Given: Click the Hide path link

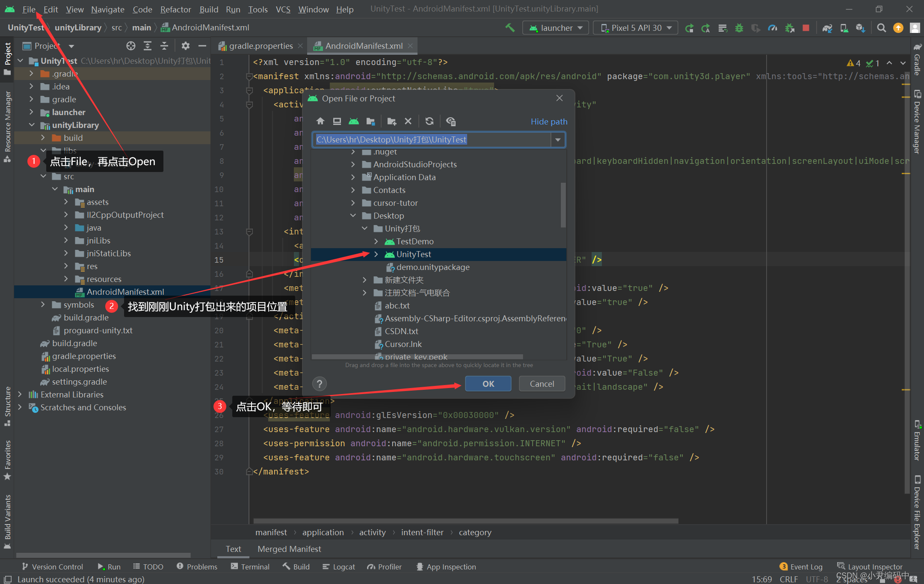Looking at the screenshot, I should coord(549,122).
